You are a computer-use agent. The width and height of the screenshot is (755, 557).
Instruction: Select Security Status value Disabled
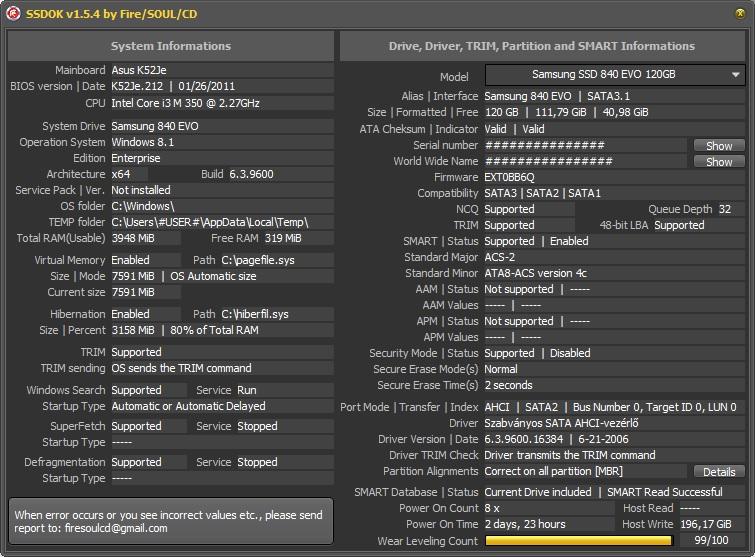pos(570,353)
